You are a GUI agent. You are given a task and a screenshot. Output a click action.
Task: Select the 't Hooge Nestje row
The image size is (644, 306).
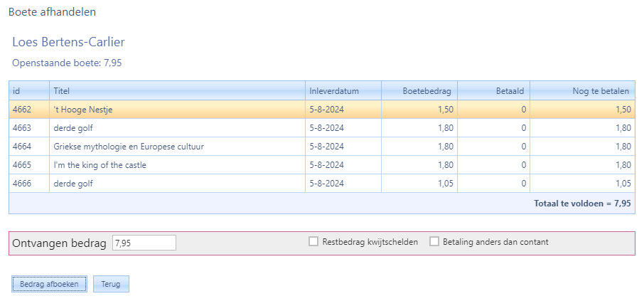coord(177,110)
